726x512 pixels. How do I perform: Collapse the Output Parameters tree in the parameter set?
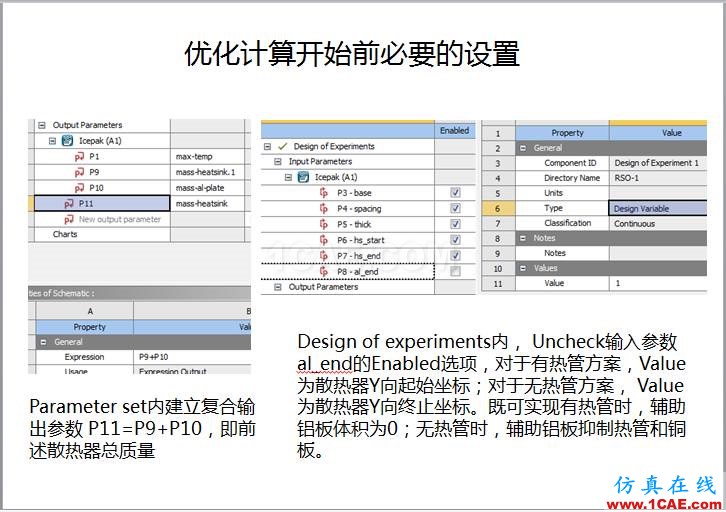click(42, 125)
